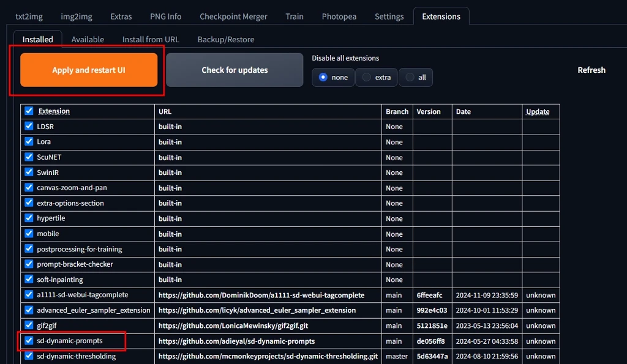Go to Checkpoint Merger tab
The height and width of the screenshot is (364, 627).
(233, 17)
